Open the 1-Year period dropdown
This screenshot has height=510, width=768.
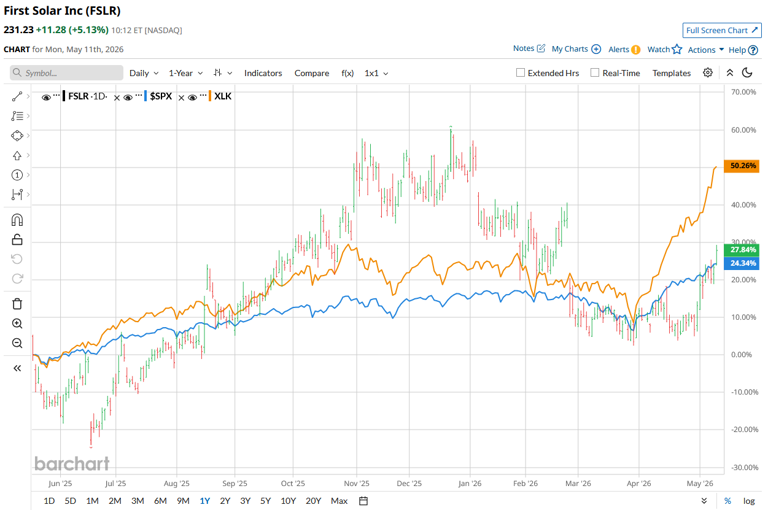point(186,73)
